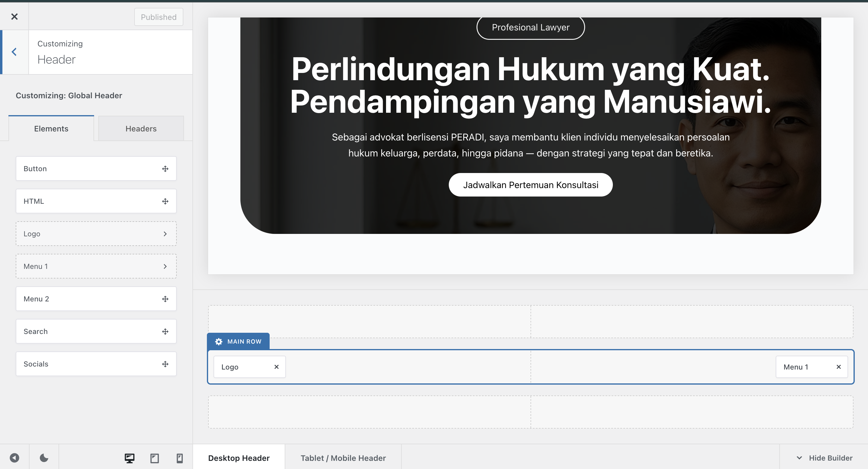
Task: Open the Tablet / Mobile Header tab
Action: pyautogui.click(x=343, y=458)
